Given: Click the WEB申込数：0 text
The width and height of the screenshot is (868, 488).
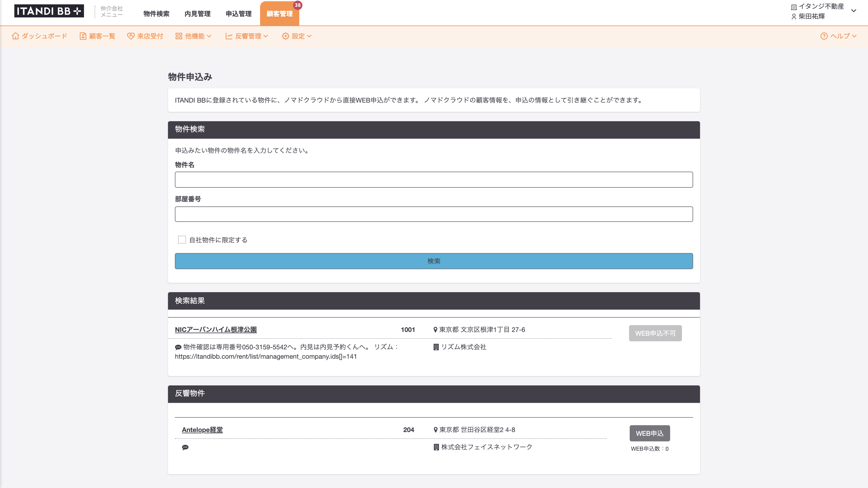Looking at the screenshot, I should (650, 449).
